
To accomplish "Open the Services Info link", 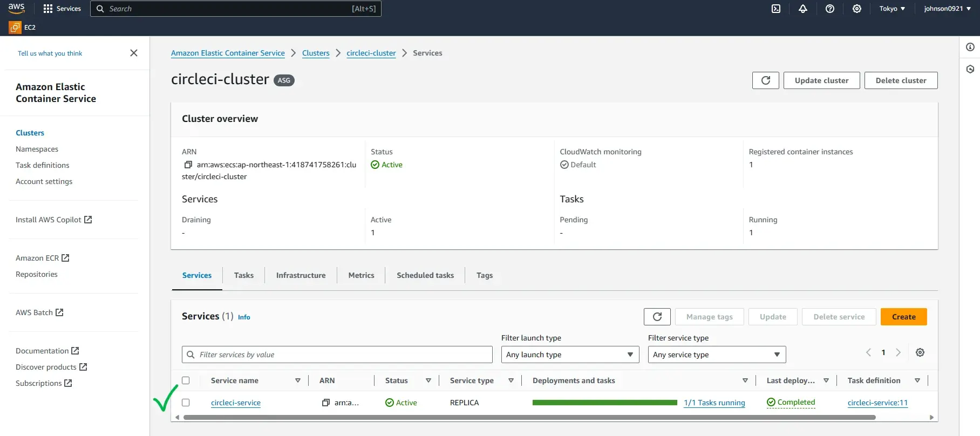I will click(x=244, y=317).
